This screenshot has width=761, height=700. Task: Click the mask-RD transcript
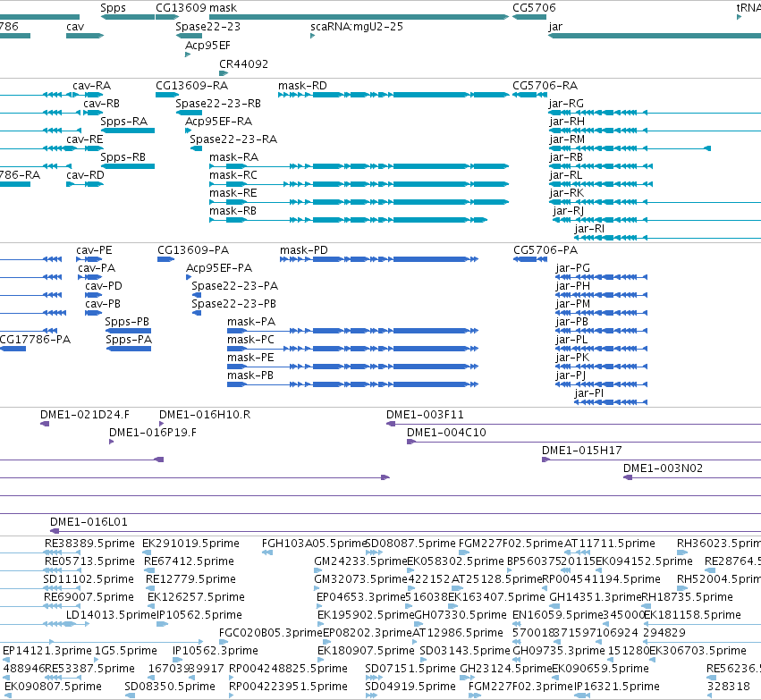393,95
